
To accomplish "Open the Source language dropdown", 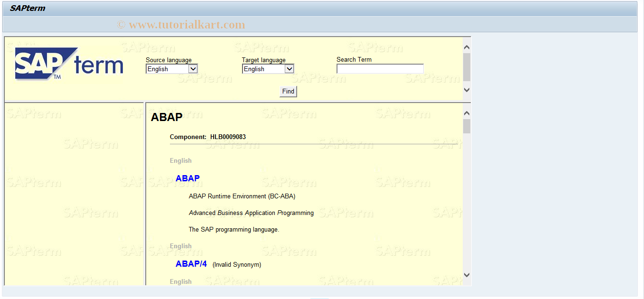I will point(171,69).
